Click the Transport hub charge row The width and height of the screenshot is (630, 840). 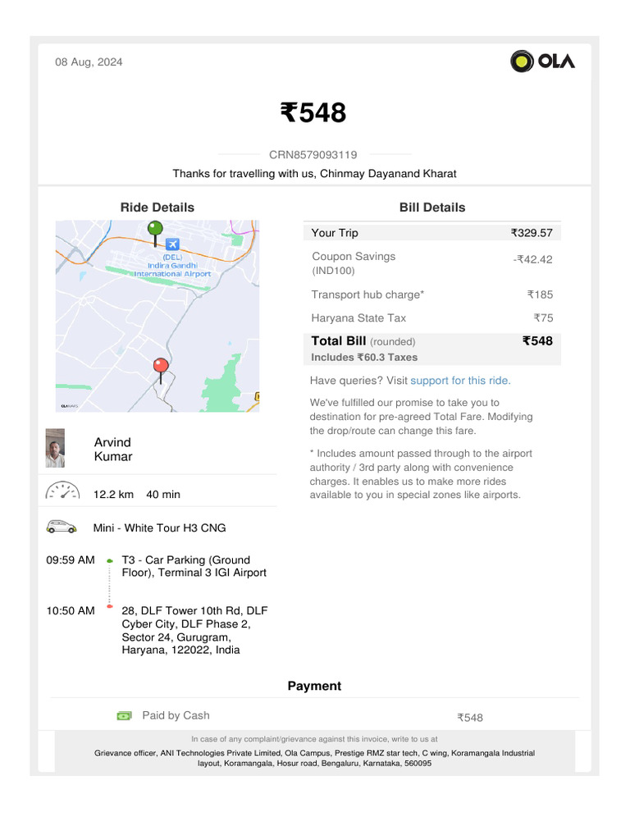pyautogui.click(x=431, y=294)
